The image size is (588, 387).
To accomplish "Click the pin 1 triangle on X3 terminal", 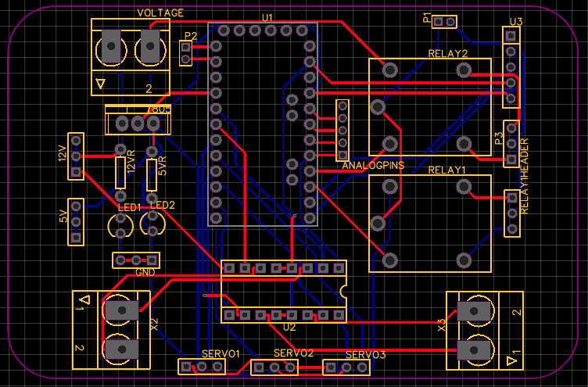I will coord(511,360).
